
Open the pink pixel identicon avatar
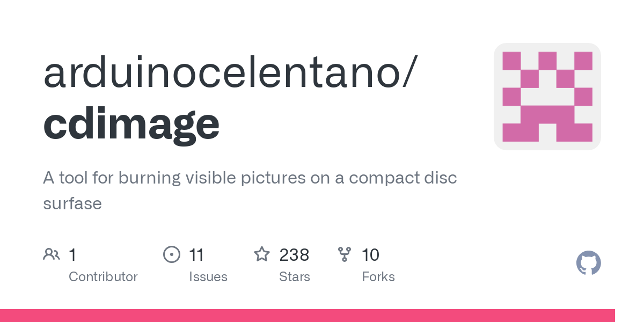[547, 97]
